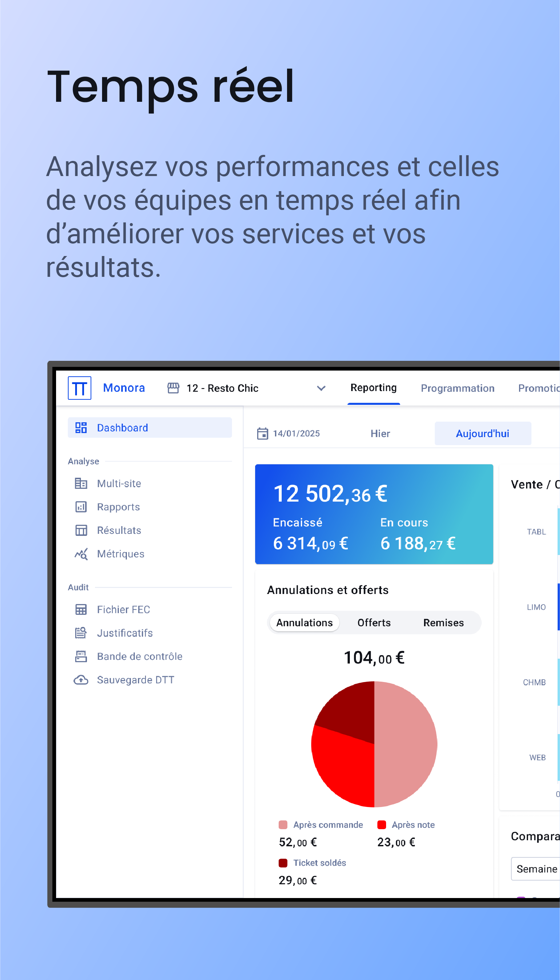Click the Justificatifs receipt icon
Screen dimensions: 560x980
point(81,633)
